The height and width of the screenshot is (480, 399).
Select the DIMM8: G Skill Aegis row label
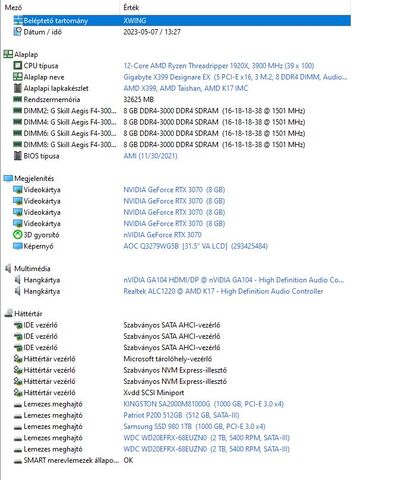[70, 144]
